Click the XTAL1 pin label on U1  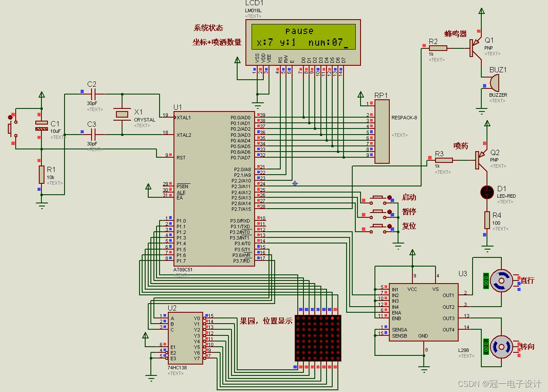184,118
